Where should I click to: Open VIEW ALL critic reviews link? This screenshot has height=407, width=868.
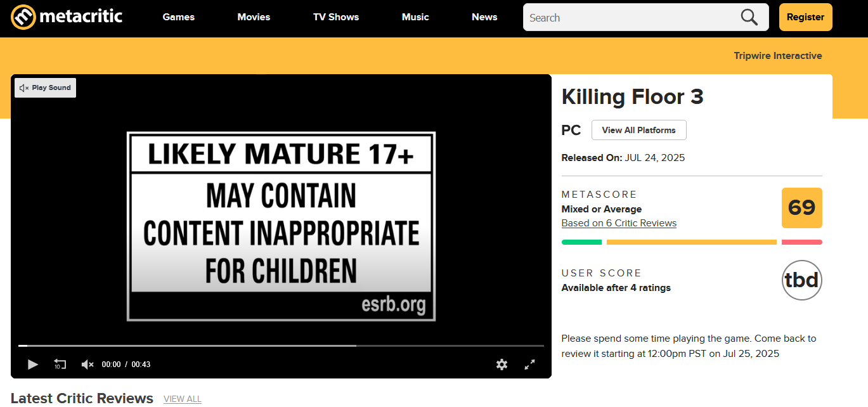pyautogui.click(x=183, y=399)
